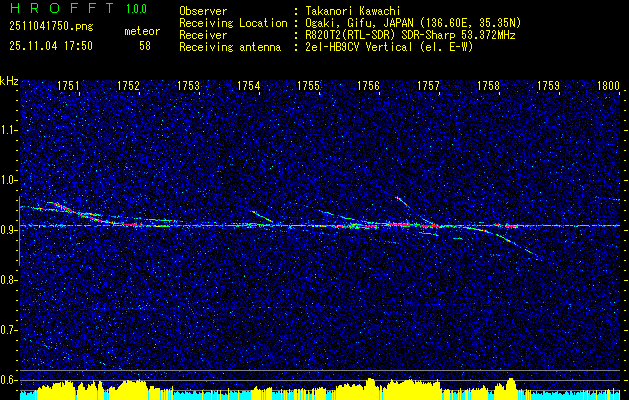Image resolution: width=629 pixels, height=400 pixels.
Task: Select the 1800 time marker
Action: point(608,87)
